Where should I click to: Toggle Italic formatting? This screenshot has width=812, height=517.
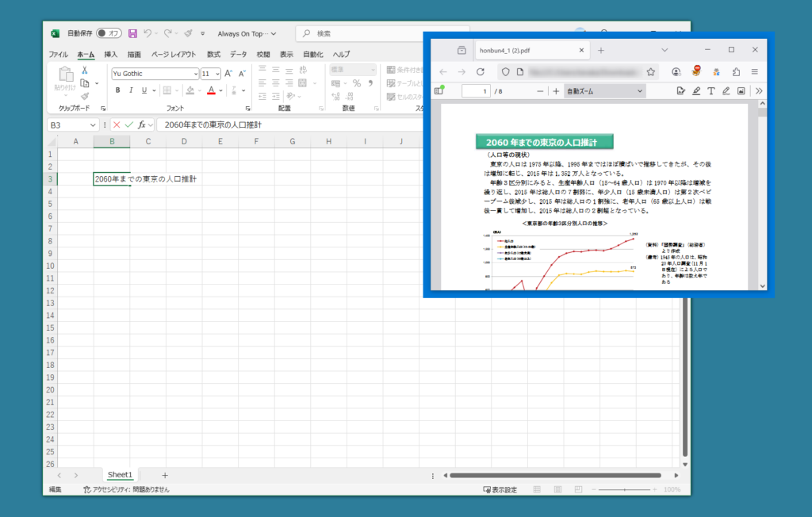131,90
